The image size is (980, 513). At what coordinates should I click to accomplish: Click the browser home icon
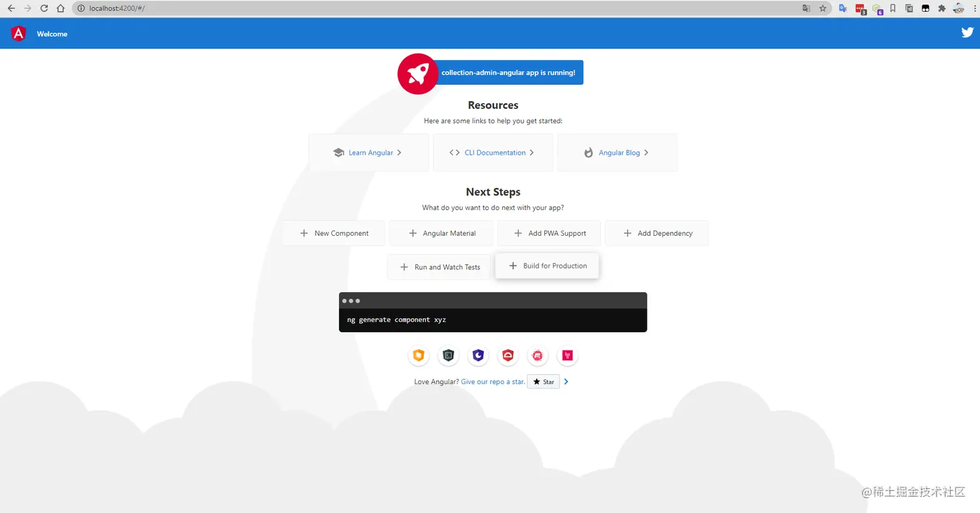(60, 8)
